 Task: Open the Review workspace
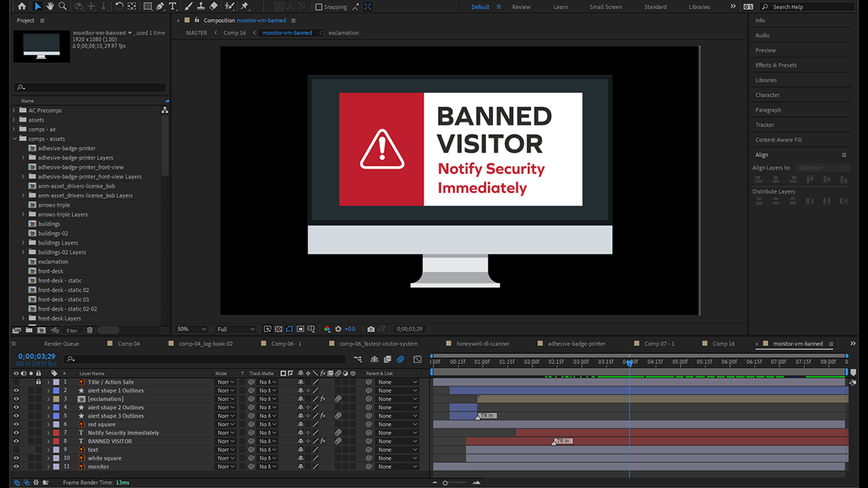click(x=521, y=7)
